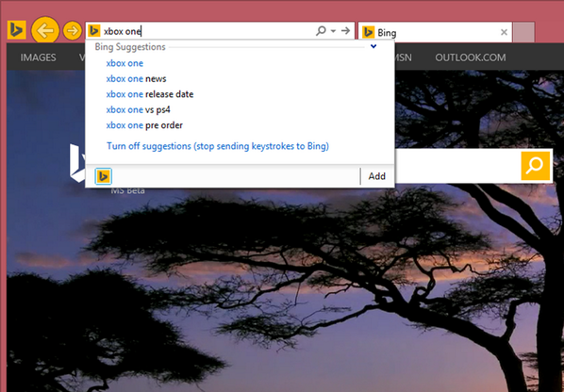This screenshot has width=564, height=392.
Task: Open a new tab with blank tab button
Action: click(x=523, y=33)
